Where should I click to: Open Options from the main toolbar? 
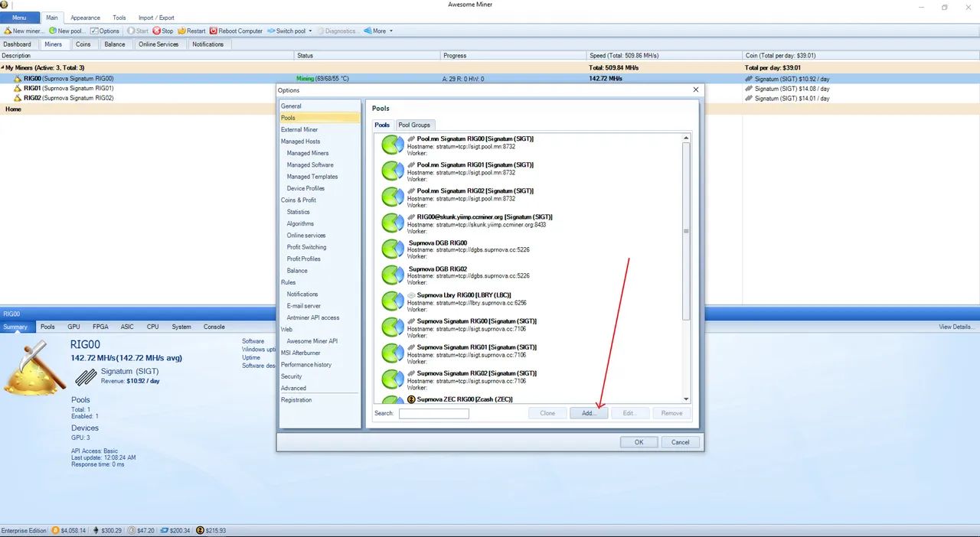104,31
